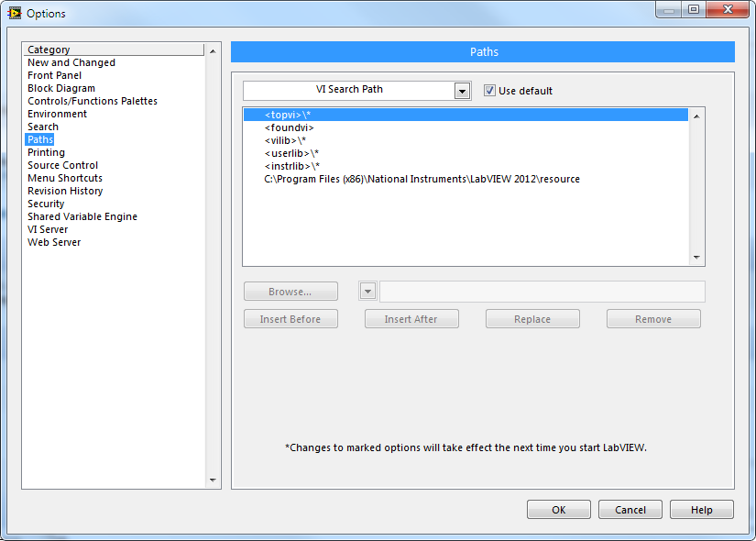Open the Printing category
Image resolution: width=756 pixels, height=541 pixels.
(47, 152)
